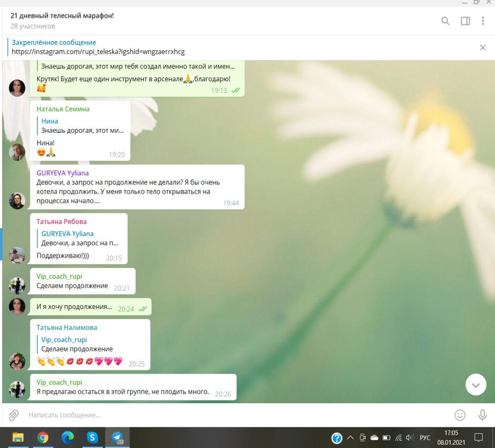
Task: Switch input language via РУС indicator
Action: click(x=425, y=438)
